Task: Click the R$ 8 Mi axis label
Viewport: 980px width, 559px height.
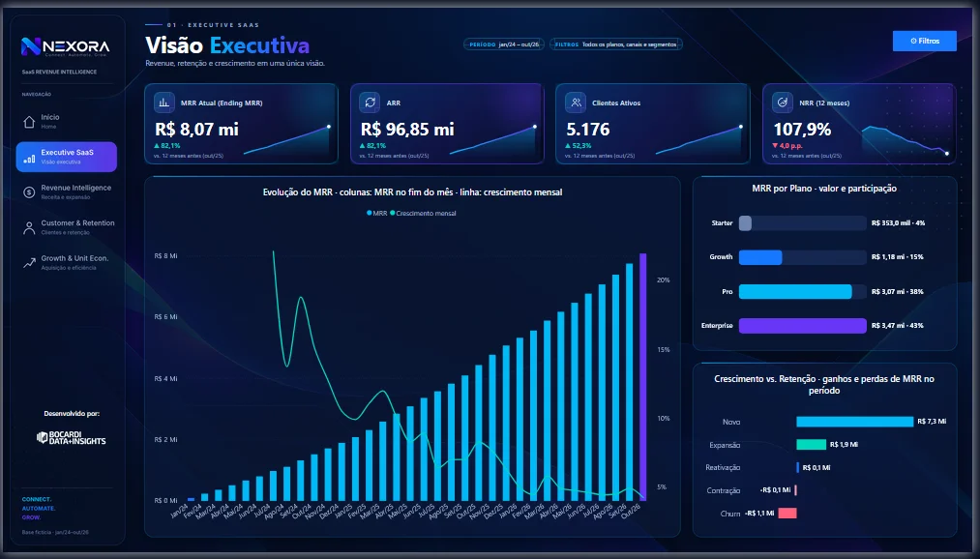Action: pyautogui.click(x=165, y=255)
